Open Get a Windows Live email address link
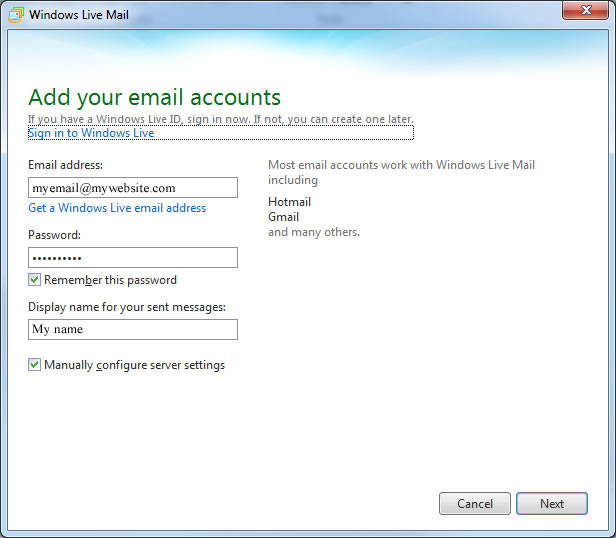Image resolution: width=616 pixels, height=538 pixels. point(117,208)
